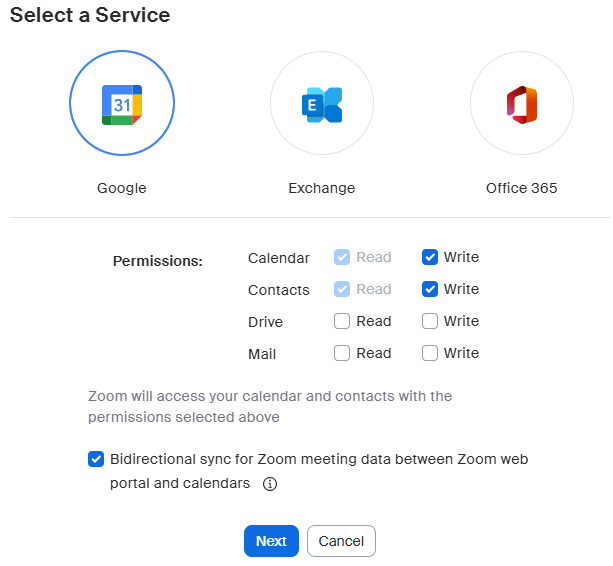Click the Google label text
This screenshot has height=566, width=613.
tap(122, 188)
